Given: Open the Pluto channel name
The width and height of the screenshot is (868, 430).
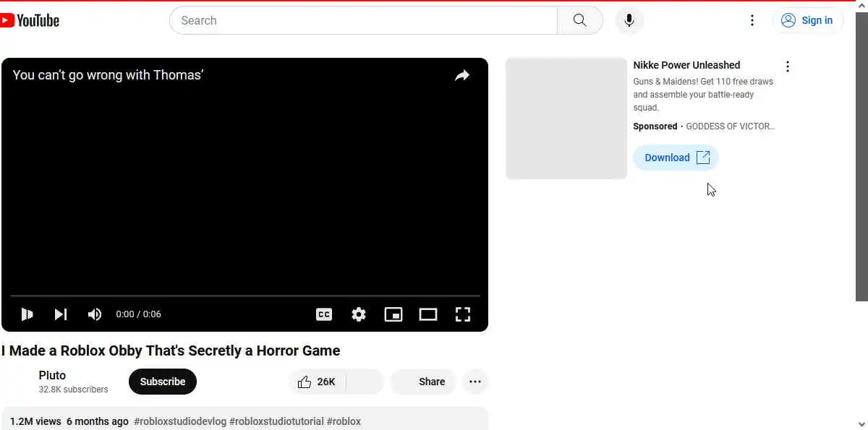Looking at the screenshot, I should (x=52, y=375).
